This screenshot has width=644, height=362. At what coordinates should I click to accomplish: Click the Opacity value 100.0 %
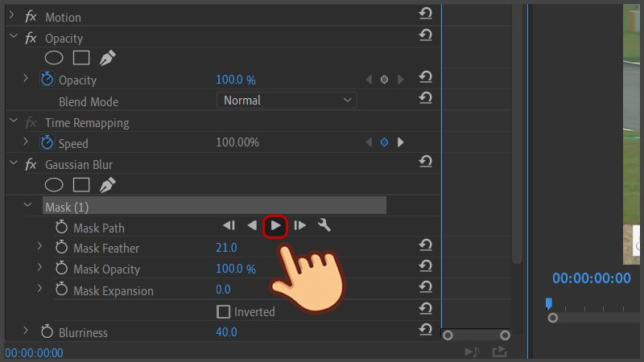(236, 80)
